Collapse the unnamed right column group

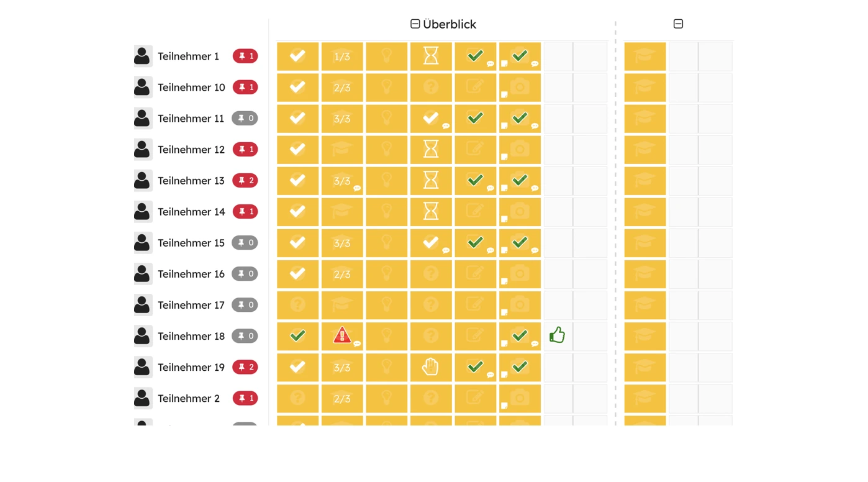click(x=678, y=24)
